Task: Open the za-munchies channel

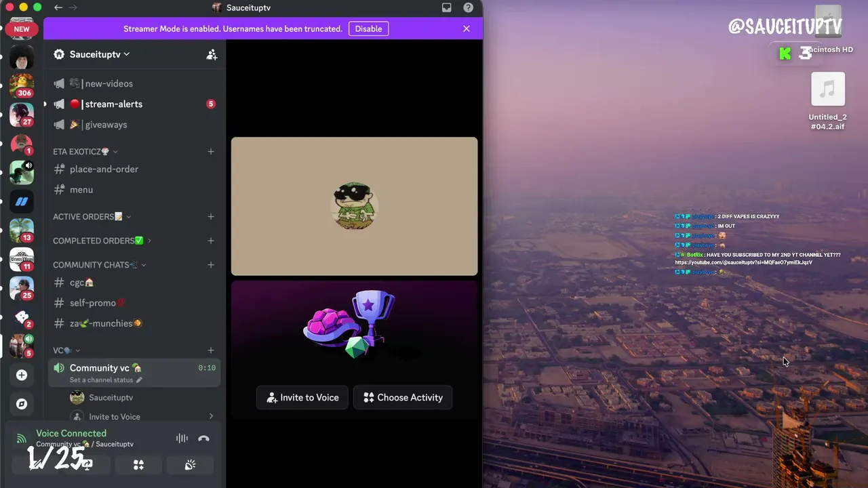Action: 134,323
